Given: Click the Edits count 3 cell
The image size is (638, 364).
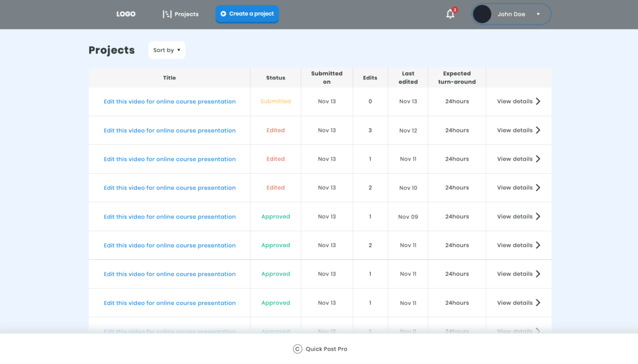Looking at the screenshot, I should (x=370, y=131).
